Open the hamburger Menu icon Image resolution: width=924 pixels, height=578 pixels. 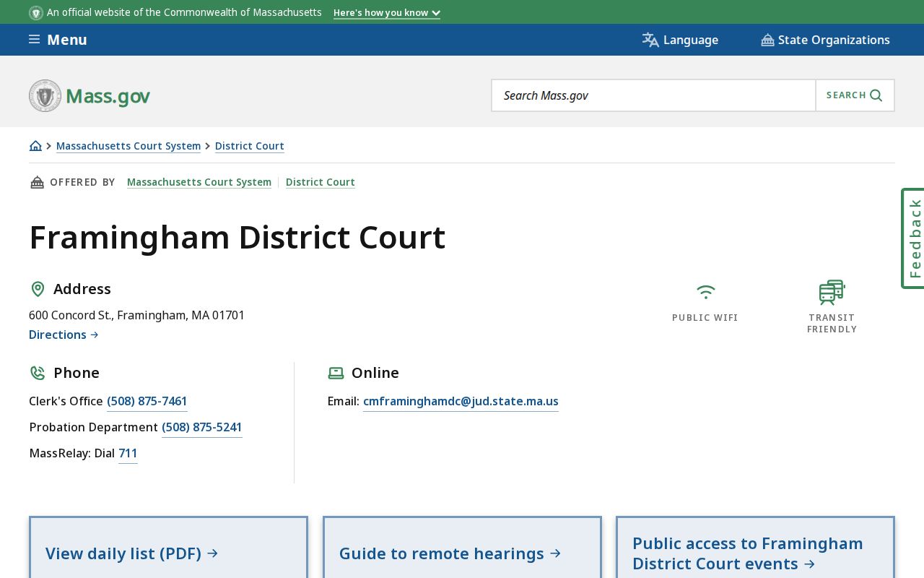[x=34, y=40]
